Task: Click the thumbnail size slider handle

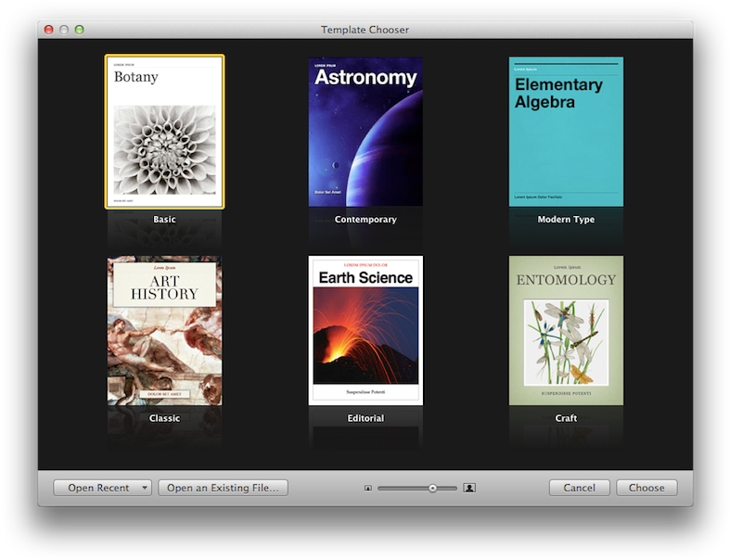Action: click(x=432, y=488)
